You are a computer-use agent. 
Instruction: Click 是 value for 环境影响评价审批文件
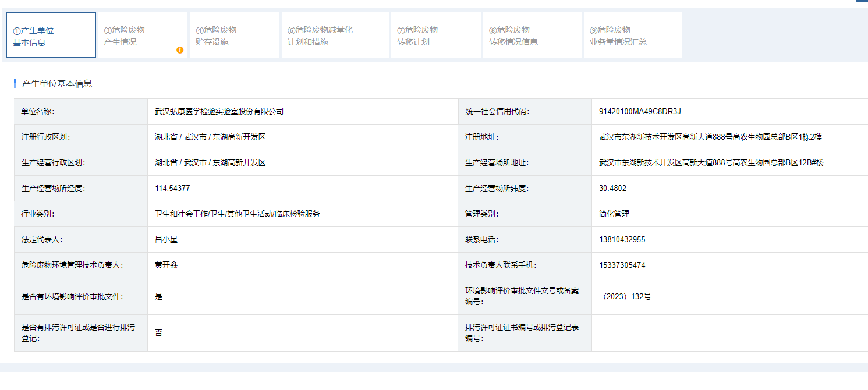[x=158, y=296]
